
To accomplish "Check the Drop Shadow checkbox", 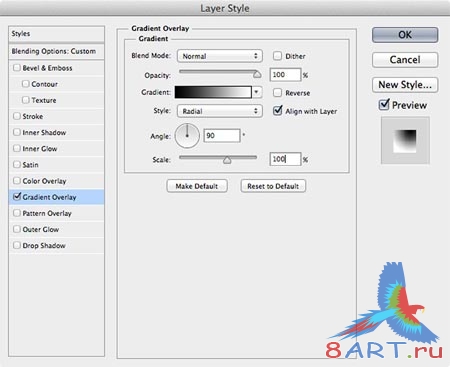I will (x=16, y=245).
